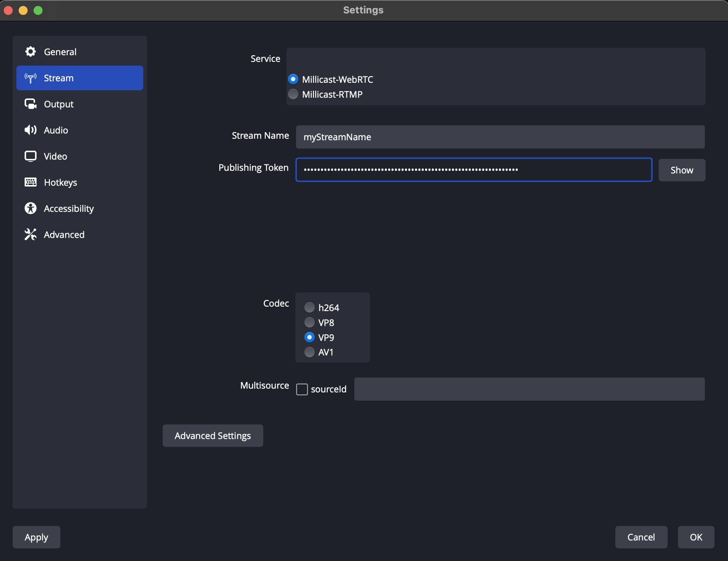
Task: Enable the Multisource sourceId checkbox
Action: click(302, 389)
